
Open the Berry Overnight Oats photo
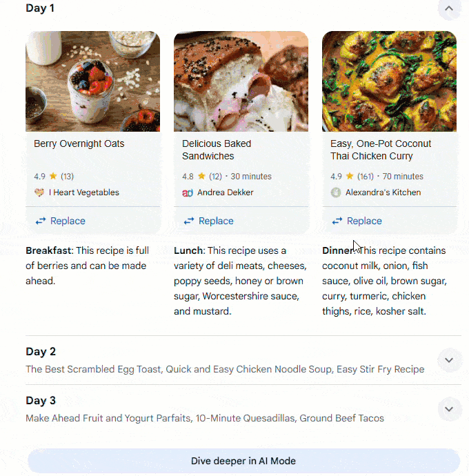click(92, 81)
